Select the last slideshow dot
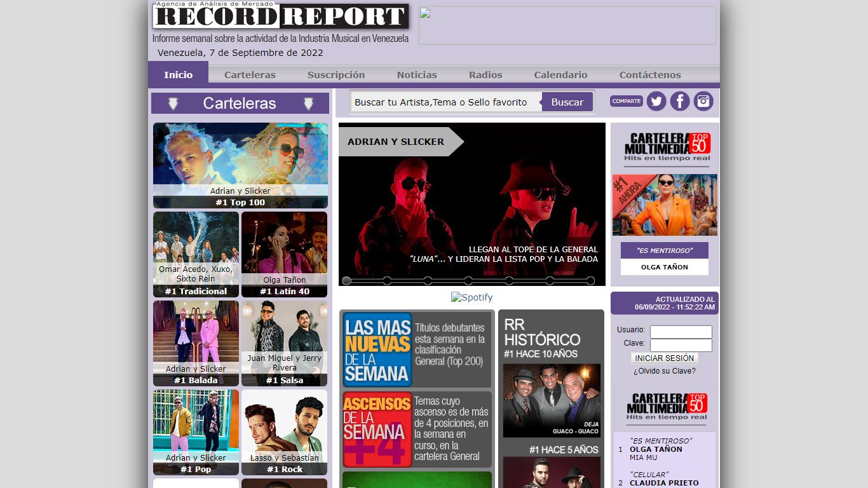Viewport: 868px width, 488px height. 590,281
